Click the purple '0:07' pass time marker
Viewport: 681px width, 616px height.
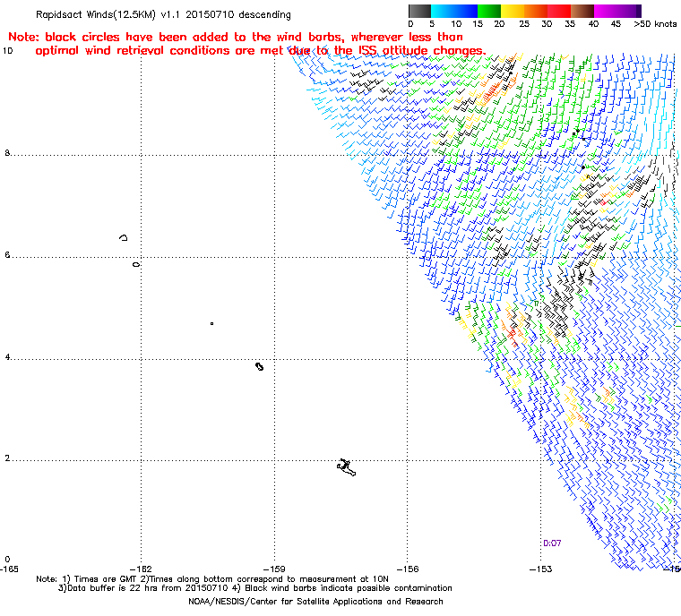click(552, 543)
